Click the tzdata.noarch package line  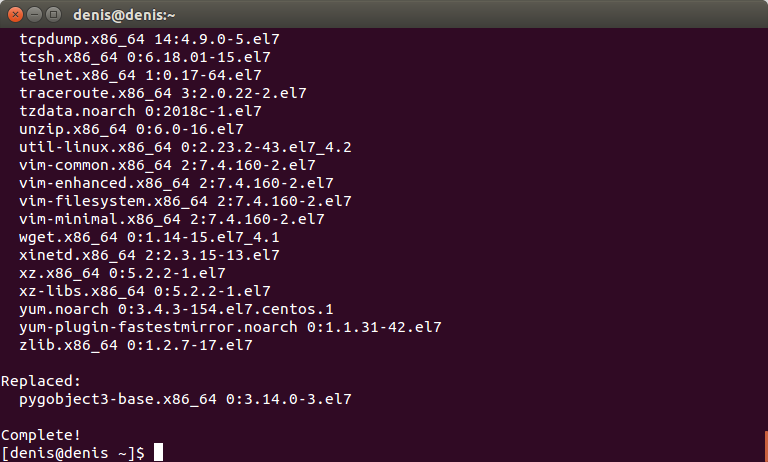[140, 111]
